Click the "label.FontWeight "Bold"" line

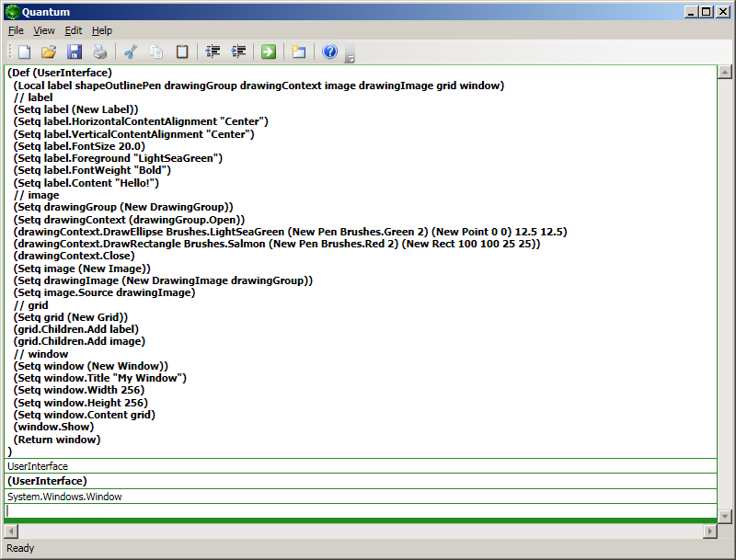point(92,170)
